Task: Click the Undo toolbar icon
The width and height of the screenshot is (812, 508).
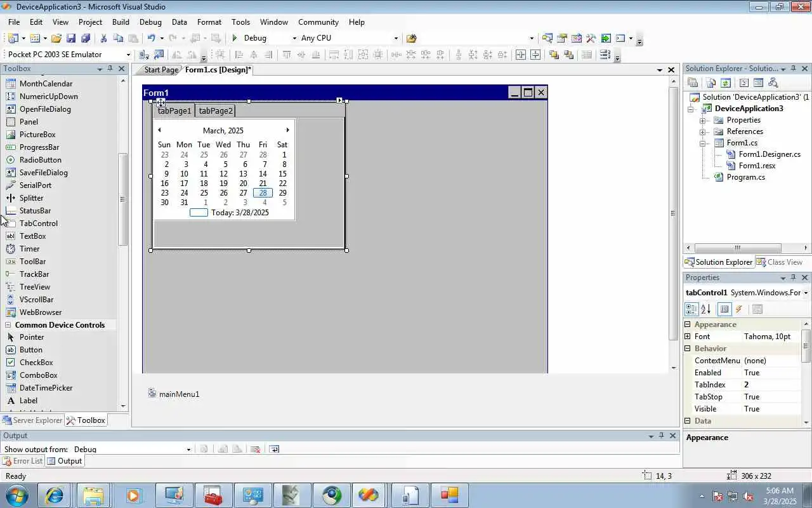Action: pyautogui.click(x=151, y=38)
